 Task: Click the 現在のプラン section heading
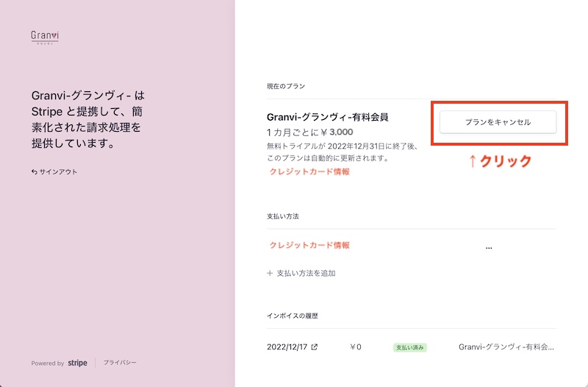coord(286,86)
